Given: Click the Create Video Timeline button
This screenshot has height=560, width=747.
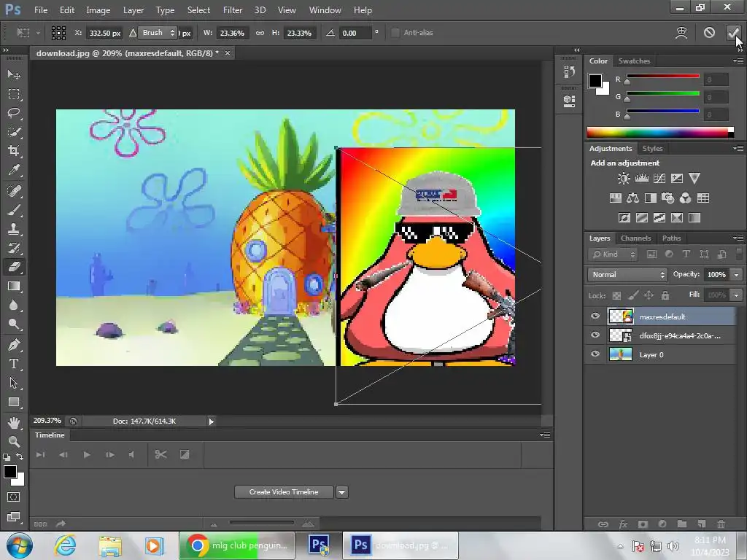Looking at the screenshot, I should coord(284,492).
